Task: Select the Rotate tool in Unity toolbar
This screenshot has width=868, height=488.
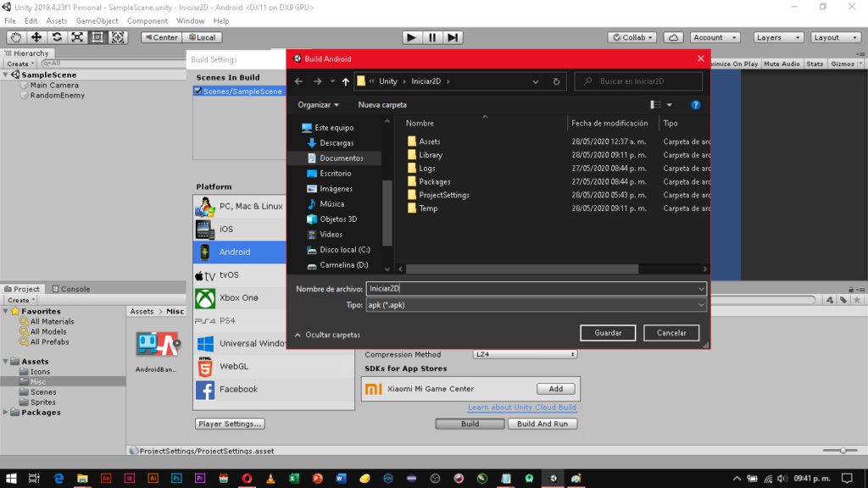Action: pos(57,37)
